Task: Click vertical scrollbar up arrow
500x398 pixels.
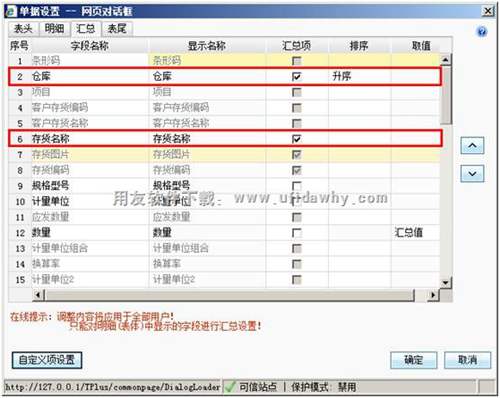Action: click(445, 60)
